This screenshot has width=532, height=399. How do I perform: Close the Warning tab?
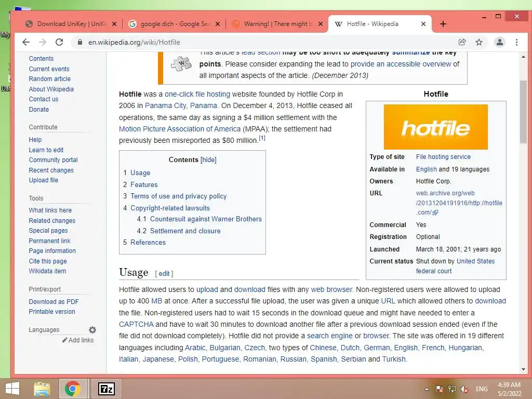[x=320, y=24]
